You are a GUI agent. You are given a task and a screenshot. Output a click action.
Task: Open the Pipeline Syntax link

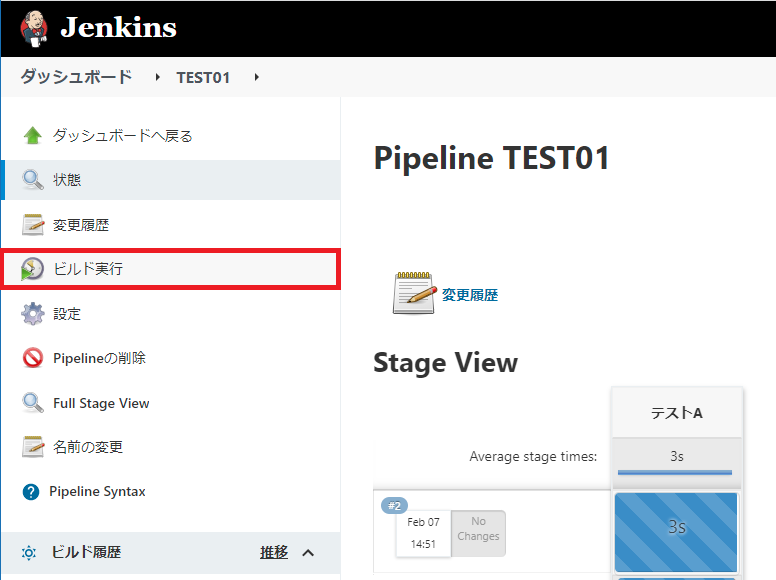97,491
